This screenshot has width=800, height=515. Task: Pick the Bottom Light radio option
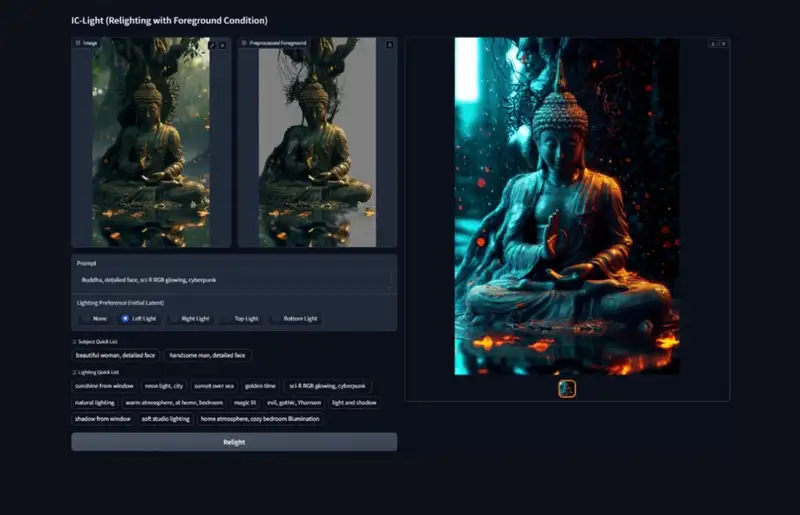[295, 318]
